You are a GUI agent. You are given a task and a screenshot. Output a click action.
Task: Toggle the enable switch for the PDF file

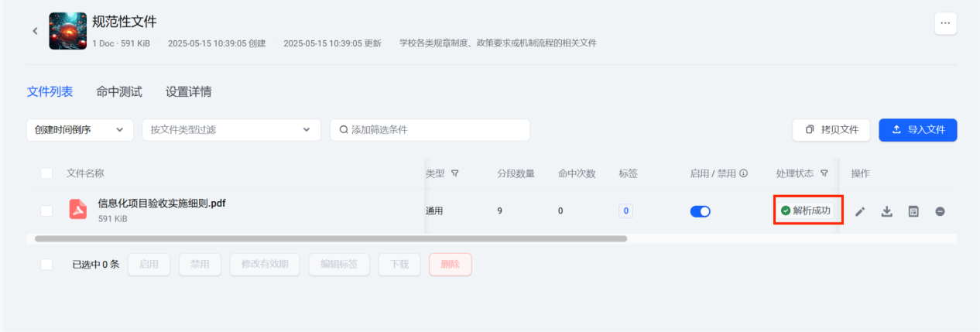click(x=701, y=211)
